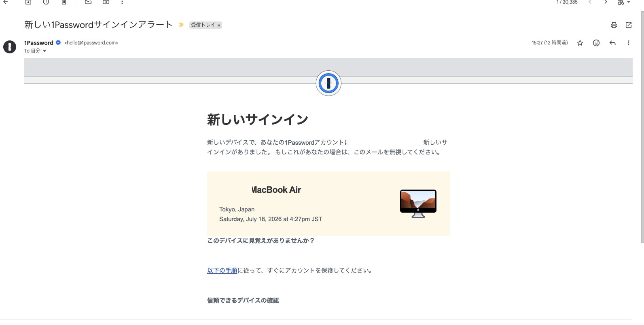Screen dimensions: 644x325
Task: Click 信頼できるデバイスの確認 heading
Action: pos(243,300)
